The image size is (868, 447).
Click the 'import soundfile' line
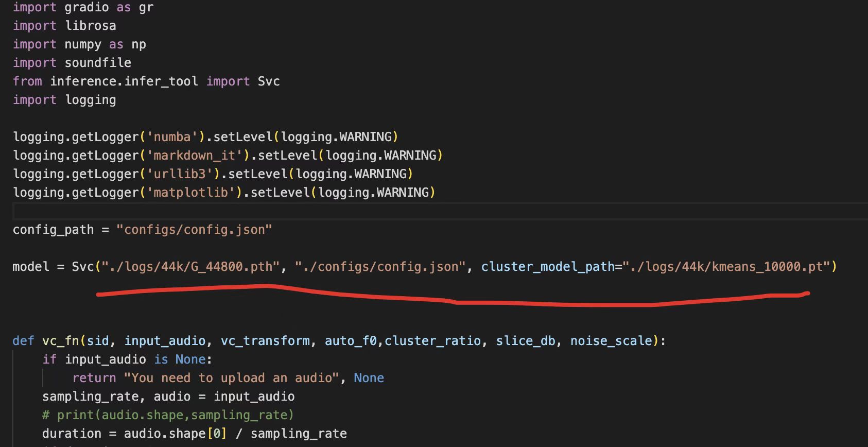click(x=72, y=63)
